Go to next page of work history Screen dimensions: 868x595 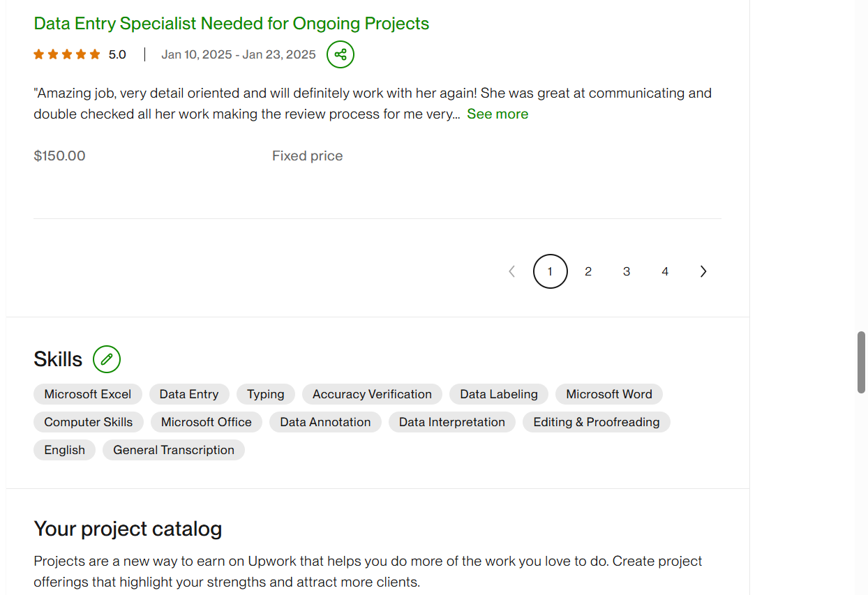click(x=703, y=271)
